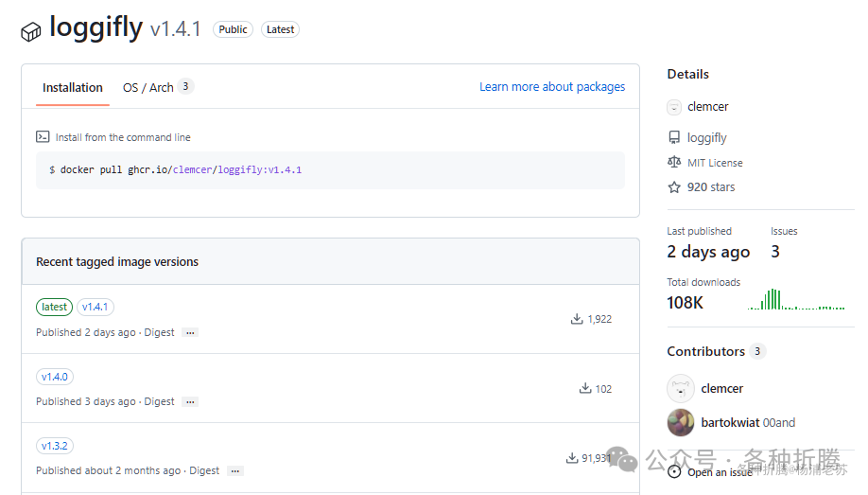Image resolution: width=868 pixels, height=495 pixels.
Task: Click the terminal icon next to Install from command line
Action: tap(43, 137)
